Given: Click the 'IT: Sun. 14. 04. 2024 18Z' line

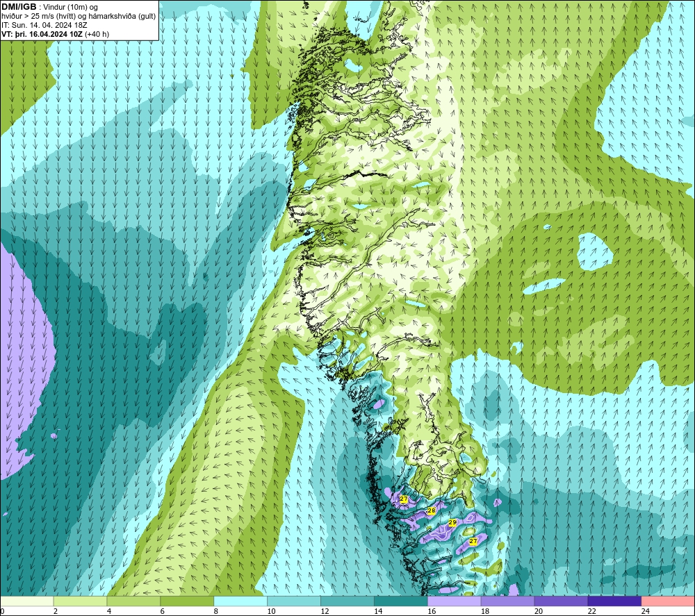Looking at the screenshot, I should coord(44,25).
